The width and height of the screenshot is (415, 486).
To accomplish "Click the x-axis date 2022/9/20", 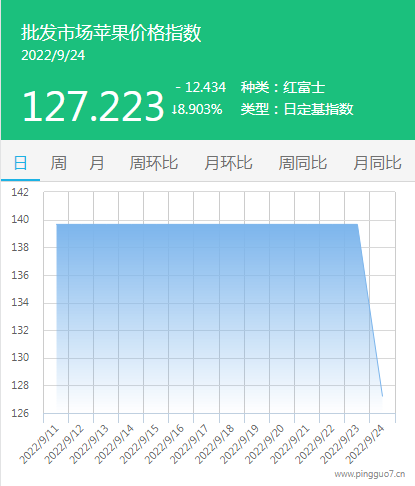I will [265, 445].
